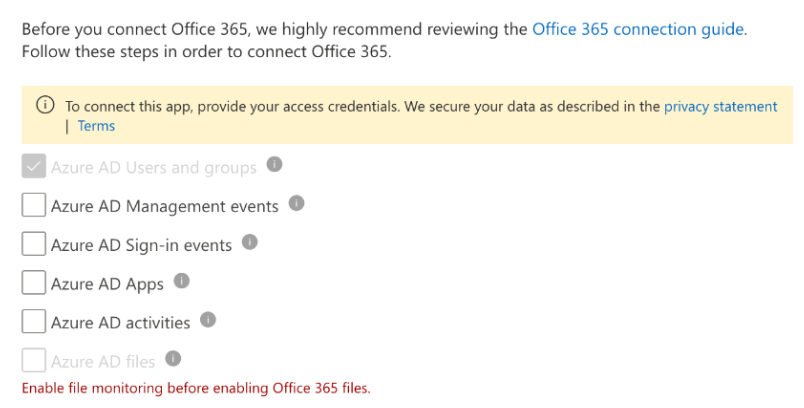Tick the Azure AD Sign-in events checkbox
The image size is (804, 408).
click(x=34, y=244)
